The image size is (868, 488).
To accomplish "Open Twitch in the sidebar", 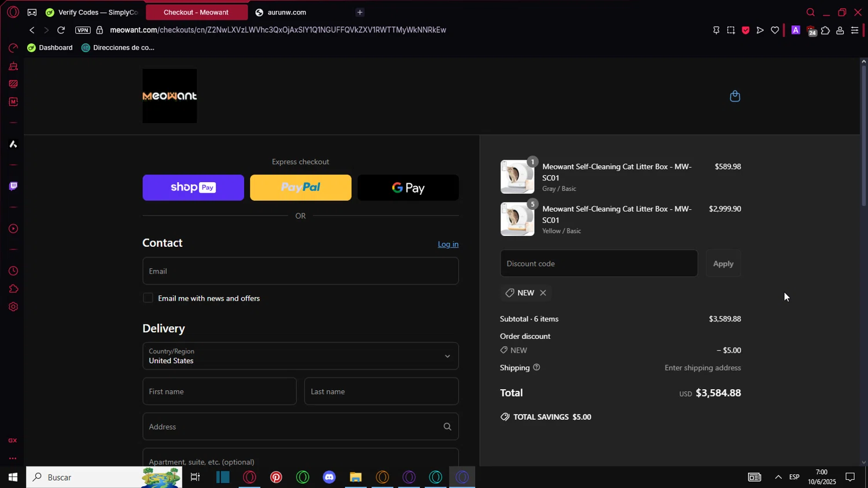I will [13, 186].
